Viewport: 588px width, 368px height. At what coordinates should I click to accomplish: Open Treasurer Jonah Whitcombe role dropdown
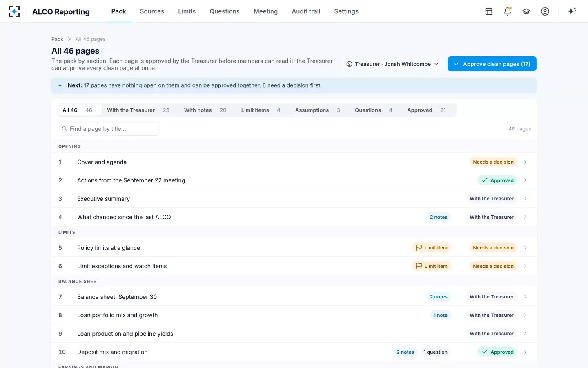392,64
